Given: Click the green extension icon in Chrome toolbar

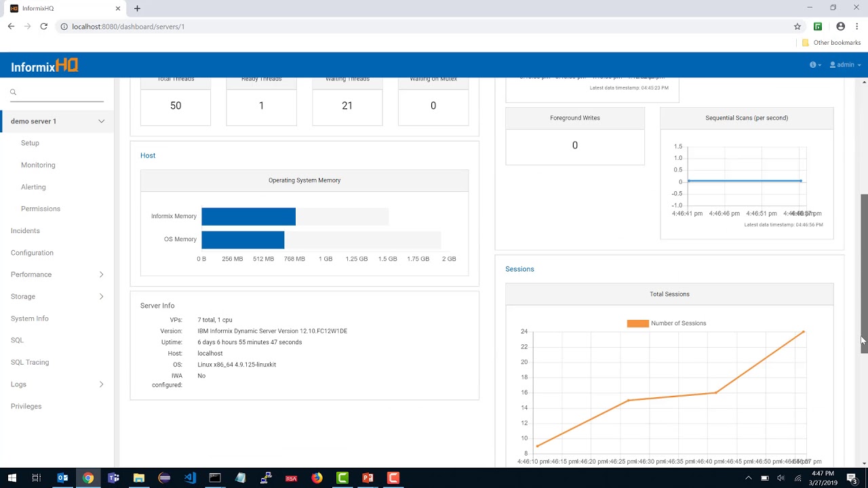Looking at the screenshot, I should pyautogui.click(x=818, y=26).
